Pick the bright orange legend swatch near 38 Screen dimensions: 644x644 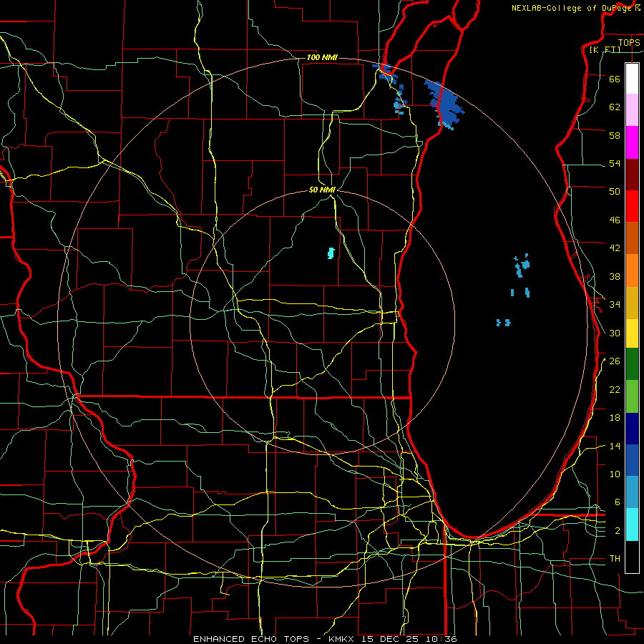[632, 270]
